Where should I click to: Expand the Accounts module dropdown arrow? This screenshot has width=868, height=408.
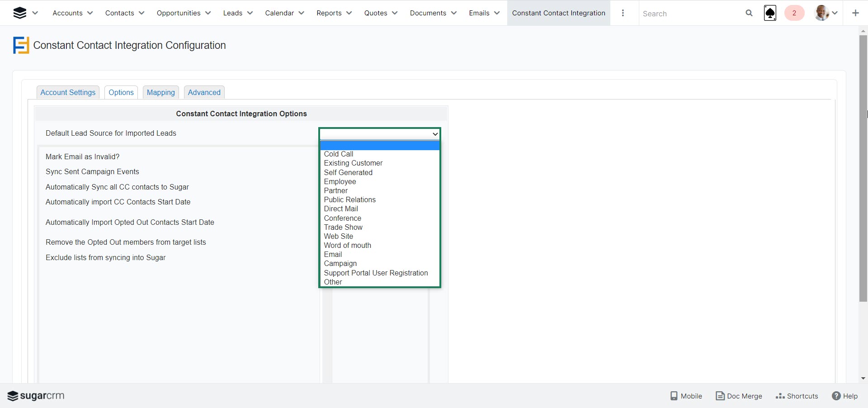(x=90, y=13)
